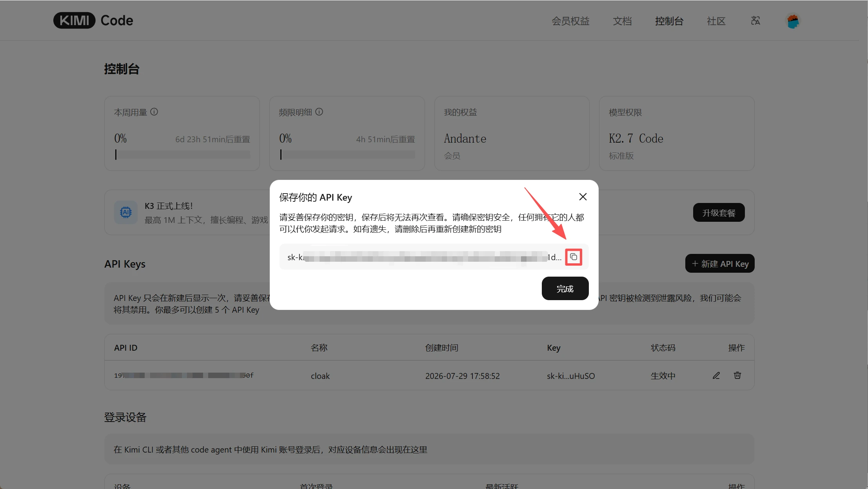Open 社区 in the top navigation

coord(716,21)
